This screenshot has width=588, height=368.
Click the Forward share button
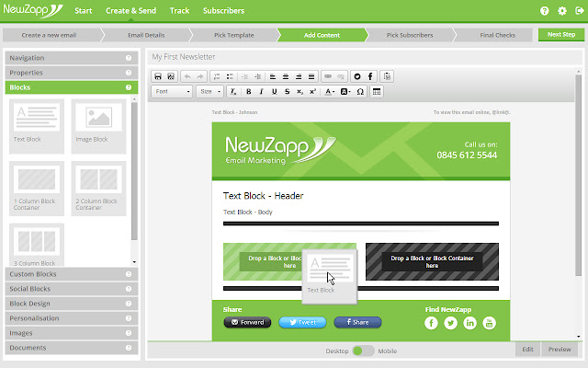[x=247, y=322]
